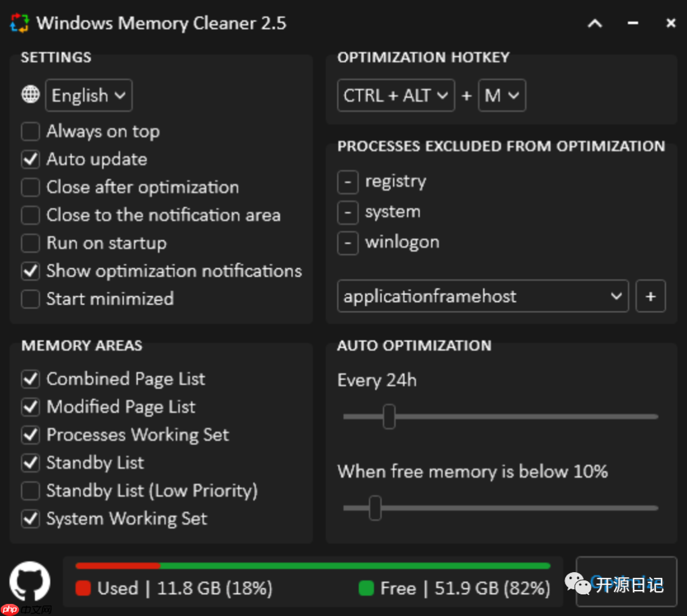The image size is (687, 616).
Task: Click the globe language icon
Action: pos(30,94)
